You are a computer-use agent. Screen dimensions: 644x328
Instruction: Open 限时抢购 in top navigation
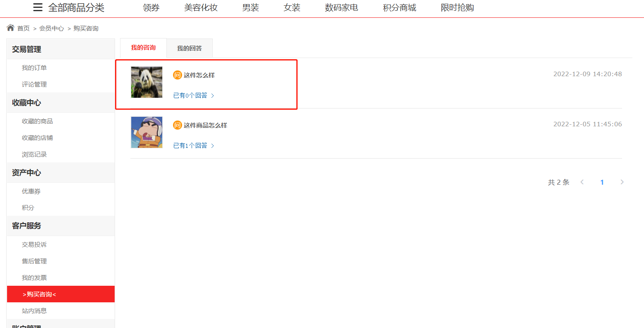[x=457, y=7]
